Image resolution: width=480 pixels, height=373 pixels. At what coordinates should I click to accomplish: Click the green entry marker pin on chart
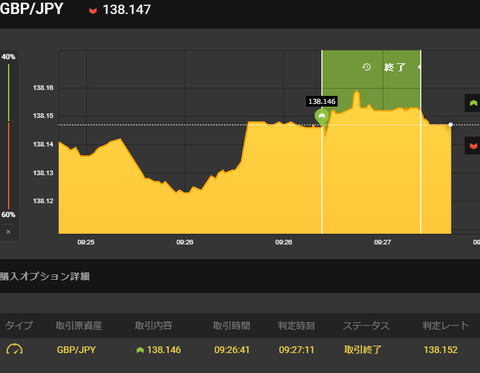coord(322,117)
